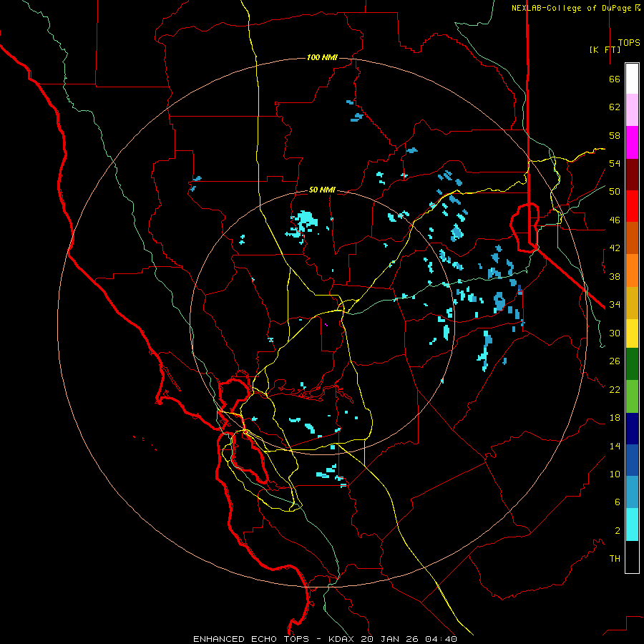Click the "ENHANCED ECHO TOPS" caption text
The width and height of the screenshot is (644, 644).
pos(251,639)
